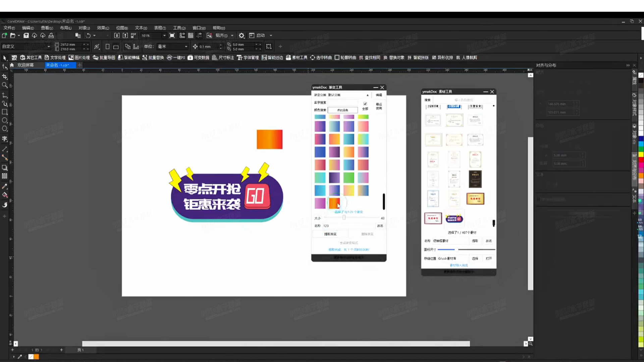This screenshot has height=362, width=644.
Task: Click the 提取渐变 button
Action: 330,234
